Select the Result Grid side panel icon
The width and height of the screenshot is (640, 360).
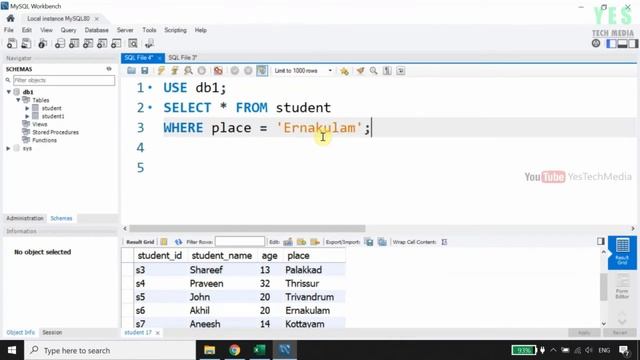(x=622, y=252)
